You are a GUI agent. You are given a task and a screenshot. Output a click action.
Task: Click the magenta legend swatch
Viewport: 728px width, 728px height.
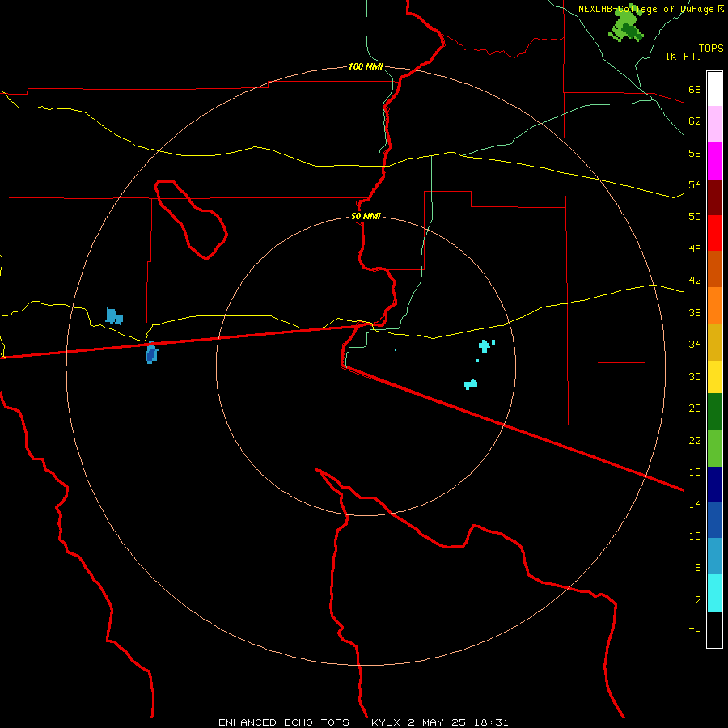pos(714,161)
